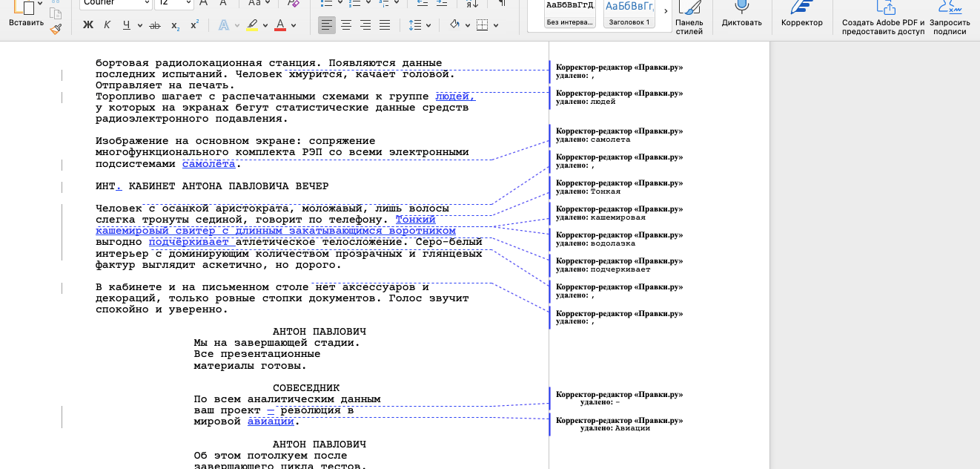Open the font size 12 dropdown

188,3
